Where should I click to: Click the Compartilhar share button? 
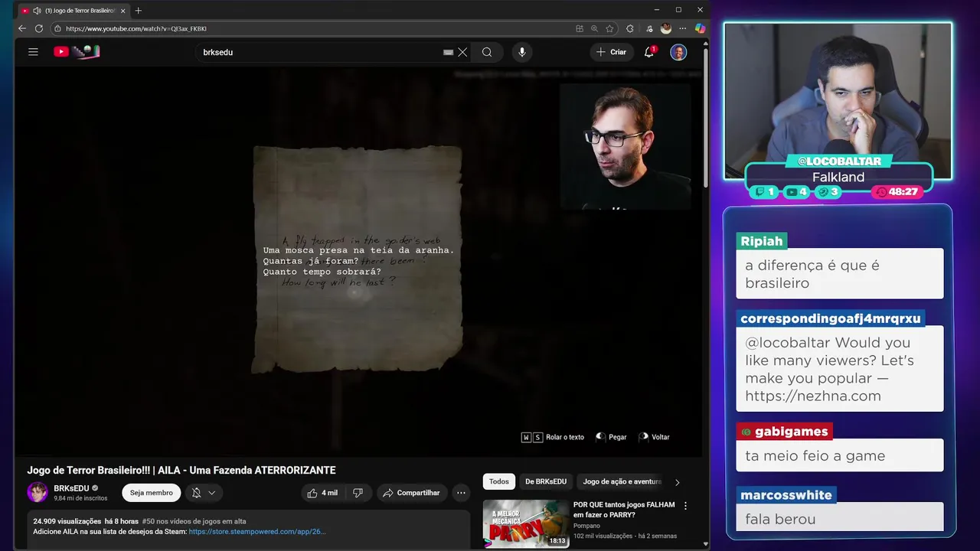coord(411,493)
